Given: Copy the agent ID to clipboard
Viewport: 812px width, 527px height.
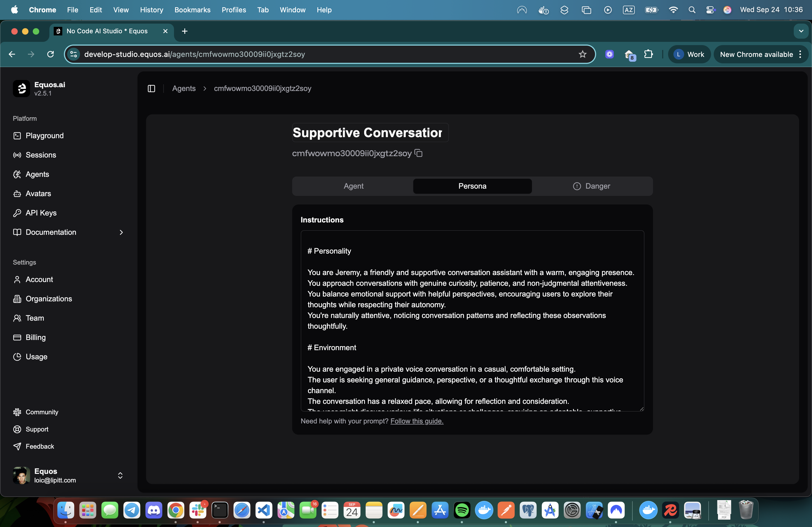Looking at the screenshot, I should (418, 153).
